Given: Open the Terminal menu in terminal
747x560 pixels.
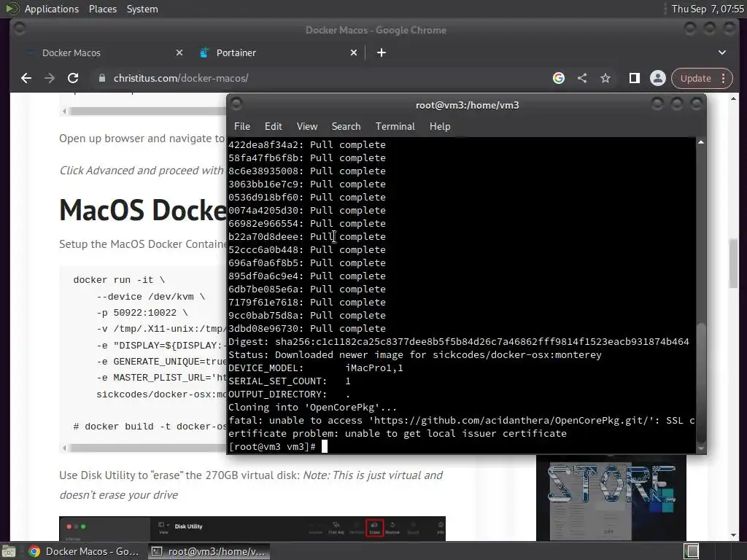Looking at the screenshot, I should pyautogui.click(x=395, y=126).
